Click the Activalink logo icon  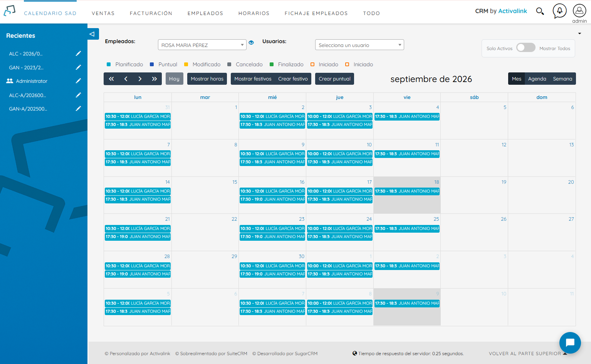10,11
